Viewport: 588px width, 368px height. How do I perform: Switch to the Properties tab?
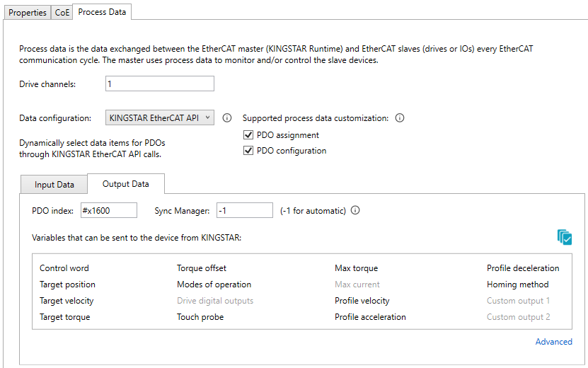click(28, 12)
